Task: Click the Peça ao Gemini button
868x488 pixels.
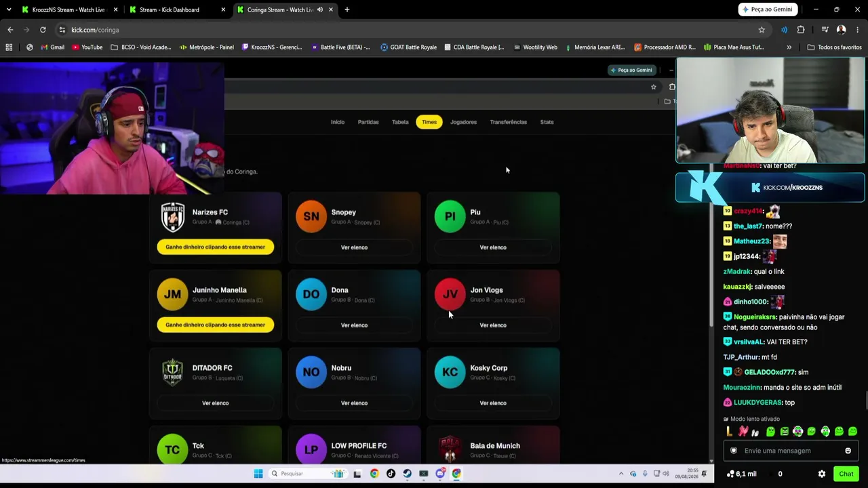Action: tap(768, 9)
